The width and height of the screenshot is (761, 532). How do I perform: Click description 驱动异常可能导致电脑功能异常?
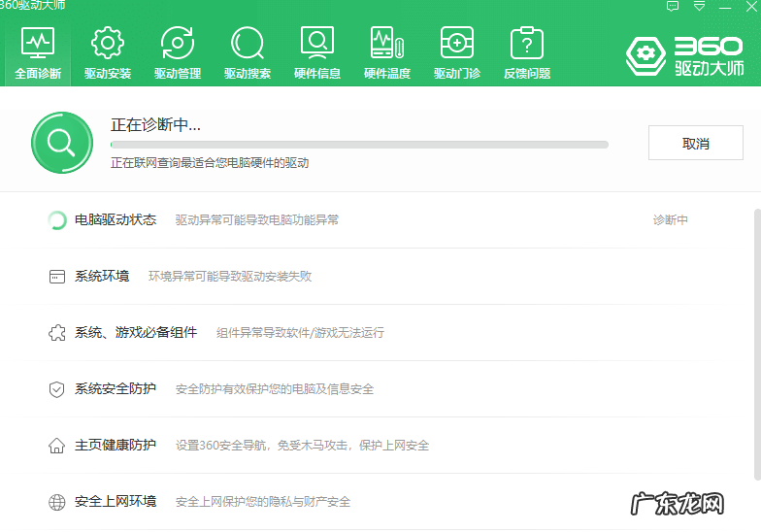tap(256, 219)
